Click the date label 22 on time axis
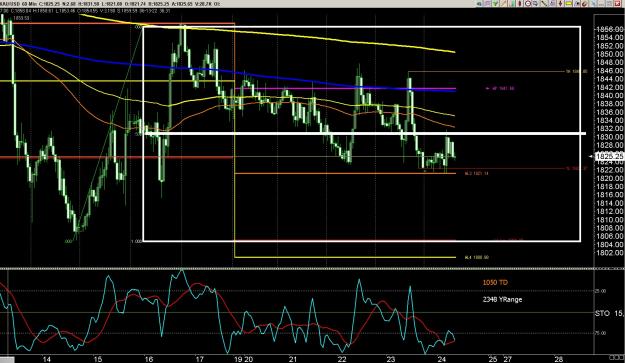The image size is (625, 363). pos(342,359)
